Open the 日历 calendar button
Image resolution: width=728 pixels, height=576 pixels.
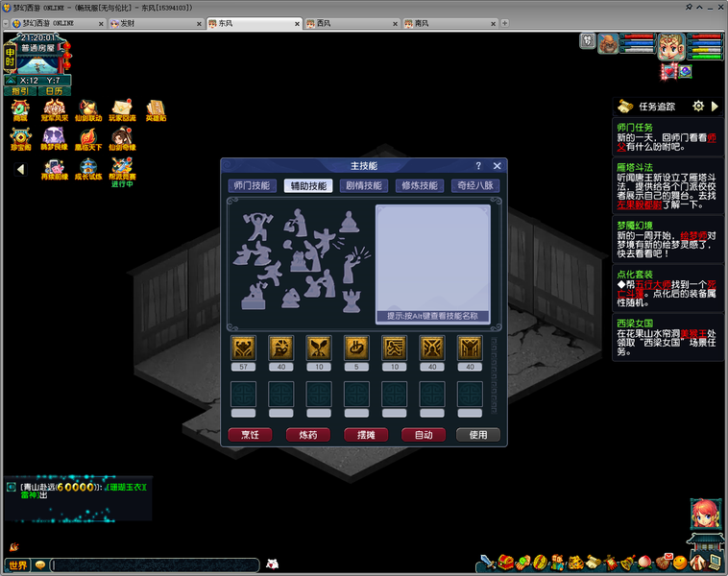(54, 91)
